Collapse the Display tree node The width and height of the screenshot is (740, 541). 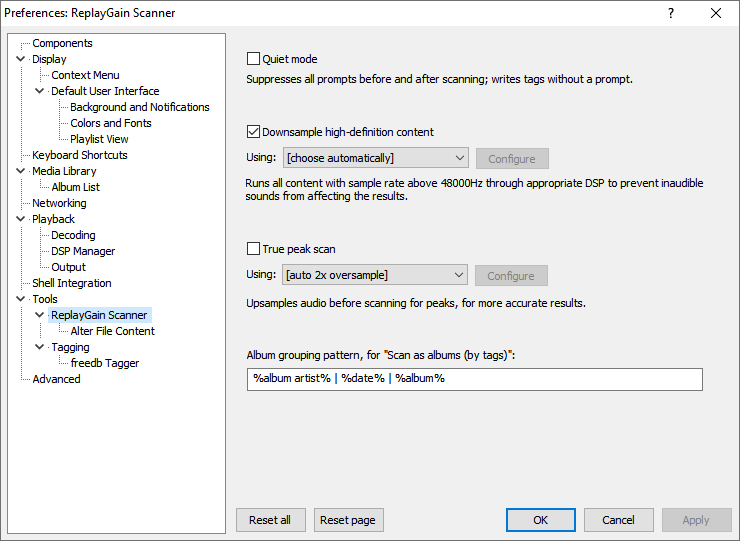coord(21,60)
